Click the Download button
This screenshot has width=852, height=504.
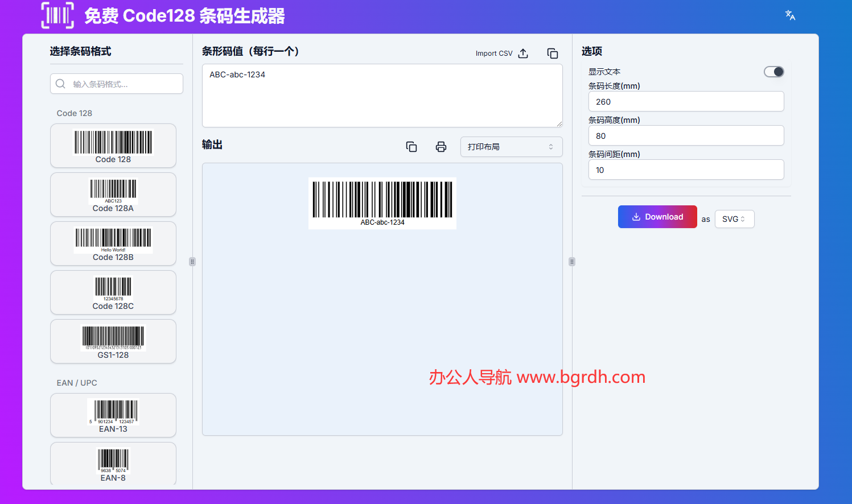click(x=657, y=217)
